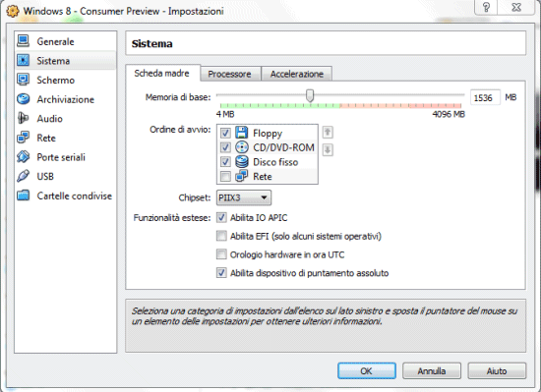Click the CD/DVD-ROM disc icon in boot order
This screenshot has height=392, width=541.
pos(242,147)
